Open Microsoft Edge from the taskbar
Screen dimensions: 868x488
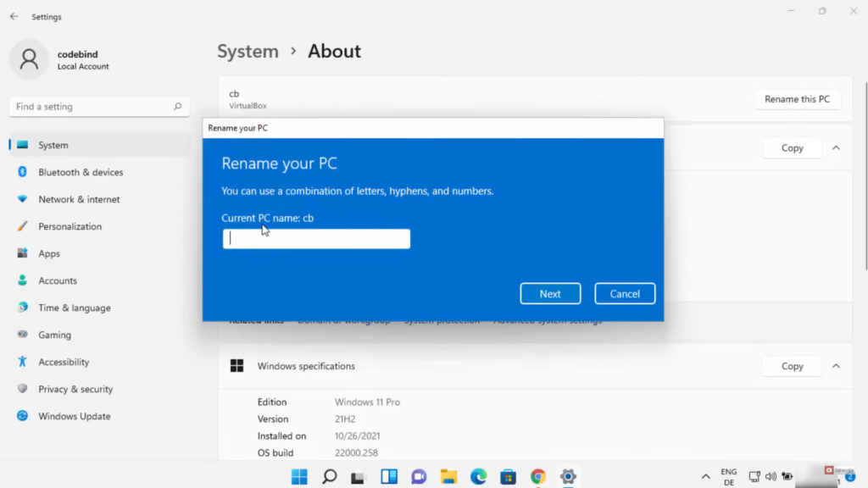[x=478, y=476]
